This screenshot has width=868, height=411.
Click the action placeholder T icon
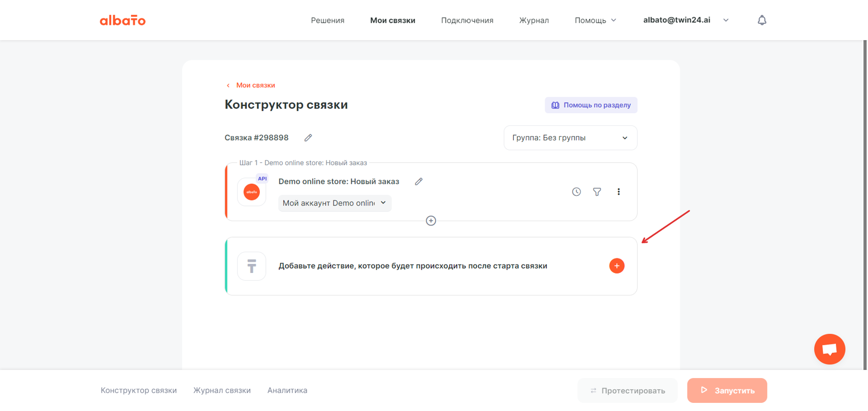(x=252, y=266)
